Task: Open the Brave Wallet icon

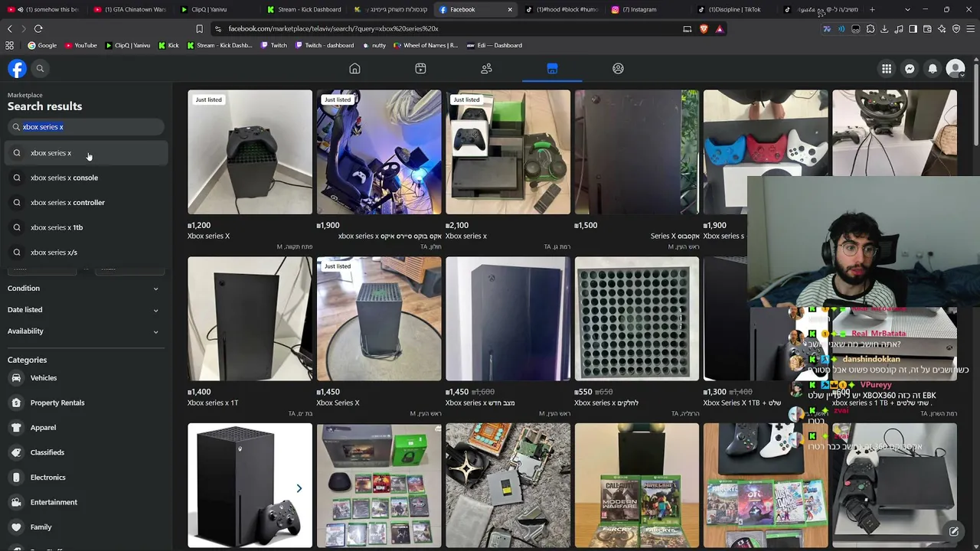Action: pyautogui.click(x=927, y=29)
